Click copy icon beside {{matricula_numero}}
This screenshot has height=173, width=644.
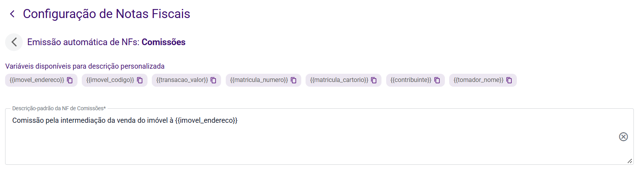click(293, 80)
